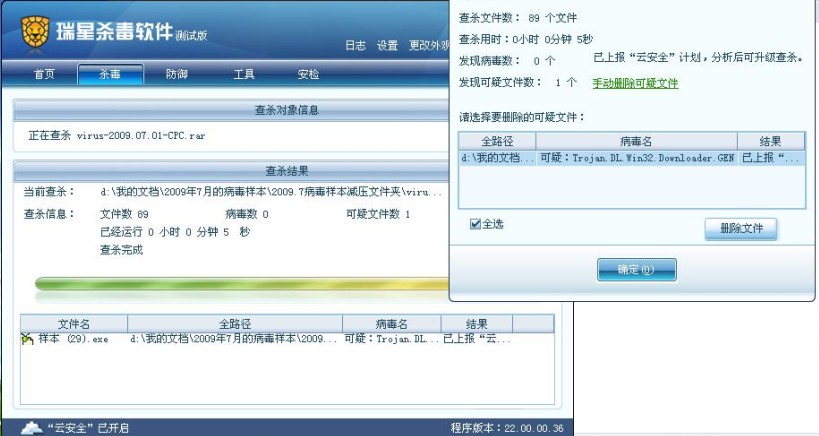Toggle the 全选 checkbox

[475, 224]
